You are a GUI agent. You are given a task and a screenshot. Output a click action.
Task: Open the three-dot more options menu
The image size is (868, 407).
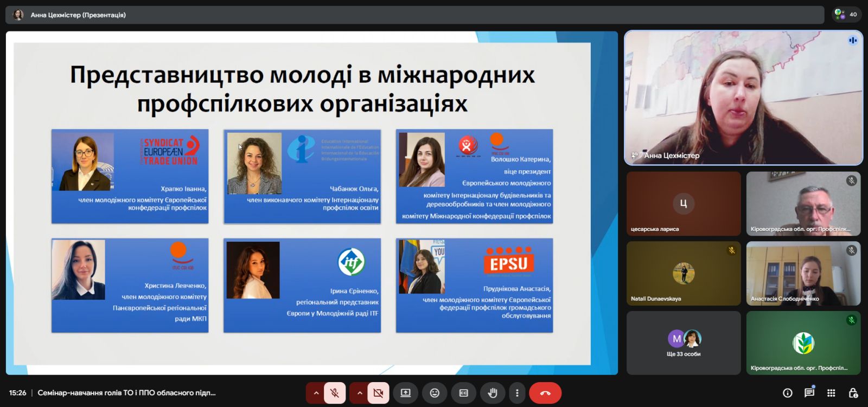click(x=517, y=393)
